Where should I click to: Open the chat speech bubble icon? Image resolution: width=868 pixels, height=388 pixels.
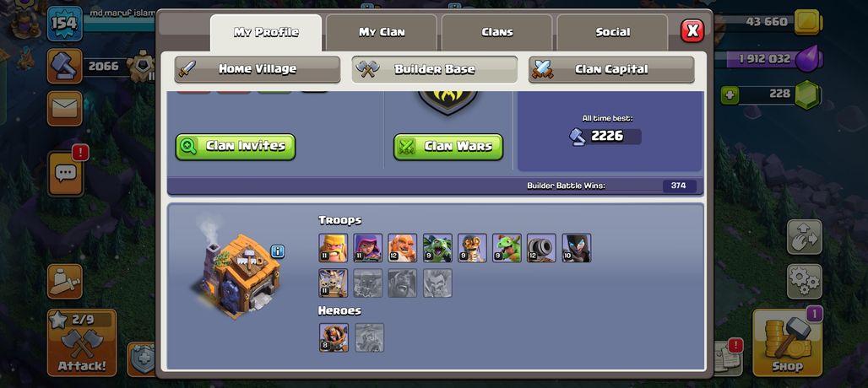(65, 174)
